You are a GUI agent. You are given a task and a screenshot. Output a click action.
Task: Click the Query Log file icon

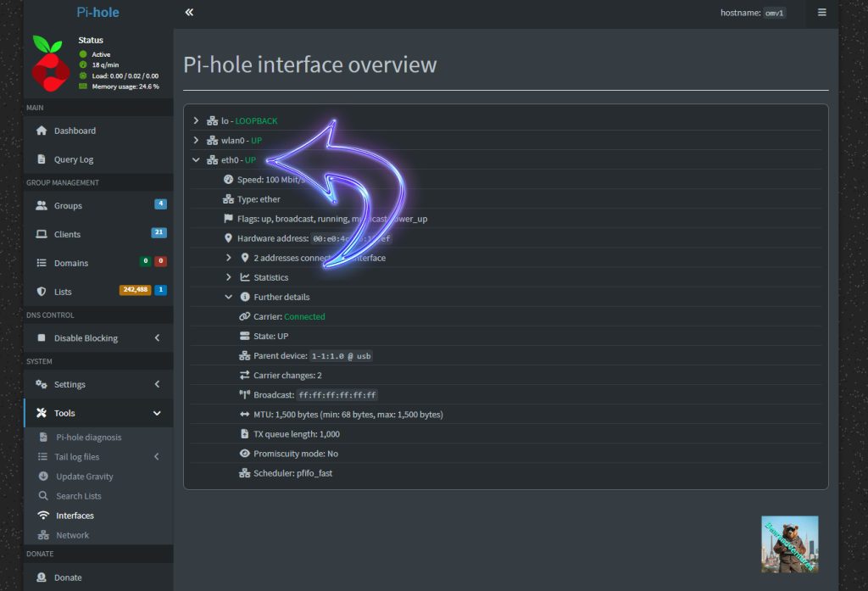click(41, 159)
